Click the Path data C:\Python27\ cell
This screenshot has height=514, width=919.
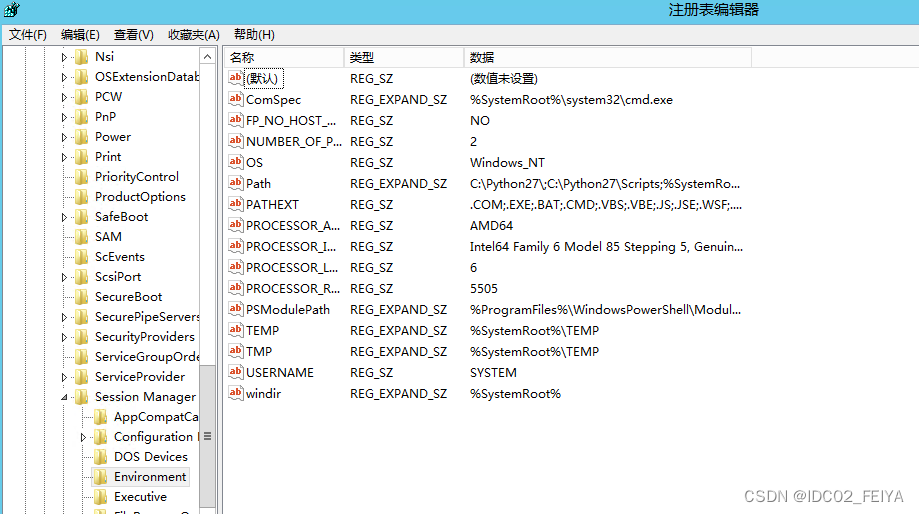coord(604,183)
